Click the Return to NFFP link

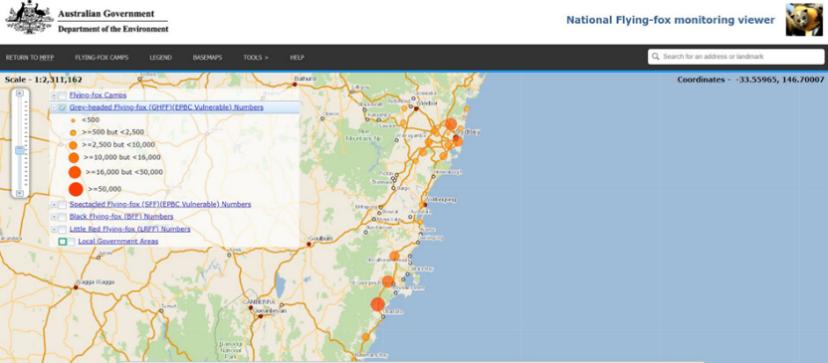pos(30,58)
